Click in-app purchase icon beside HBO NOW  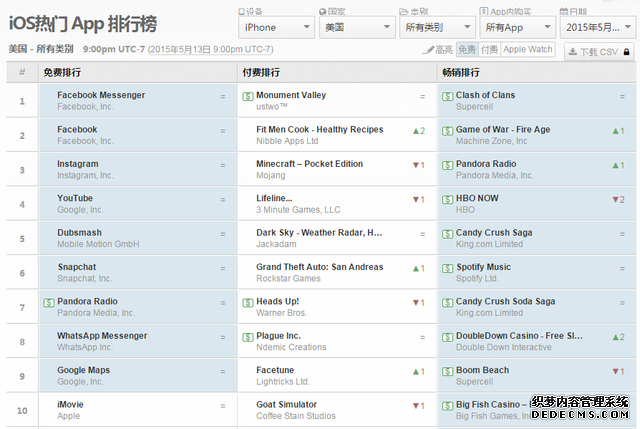[x=447, y=199]
